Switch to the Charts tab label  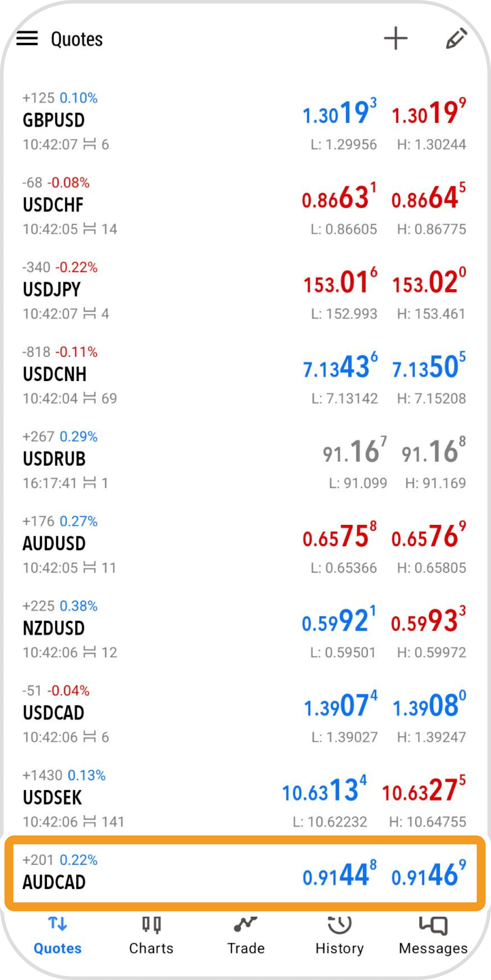click(x=151, y=948)
